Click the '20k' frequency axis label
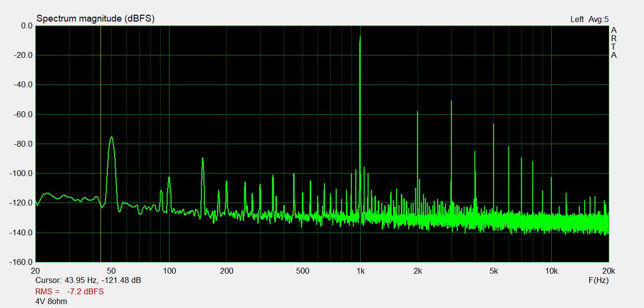The height and width of the screenshot is (308, 644). point(609,271)
